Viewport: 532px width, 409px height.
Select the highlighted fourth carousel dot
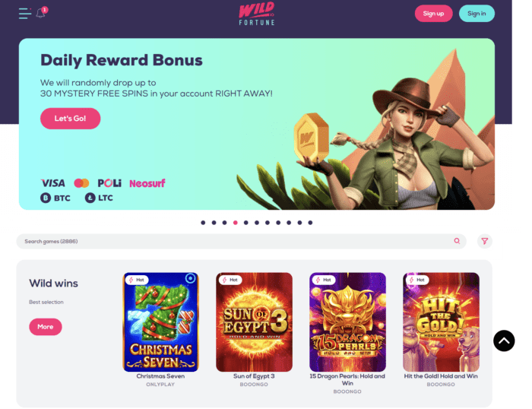click(235, 223)
